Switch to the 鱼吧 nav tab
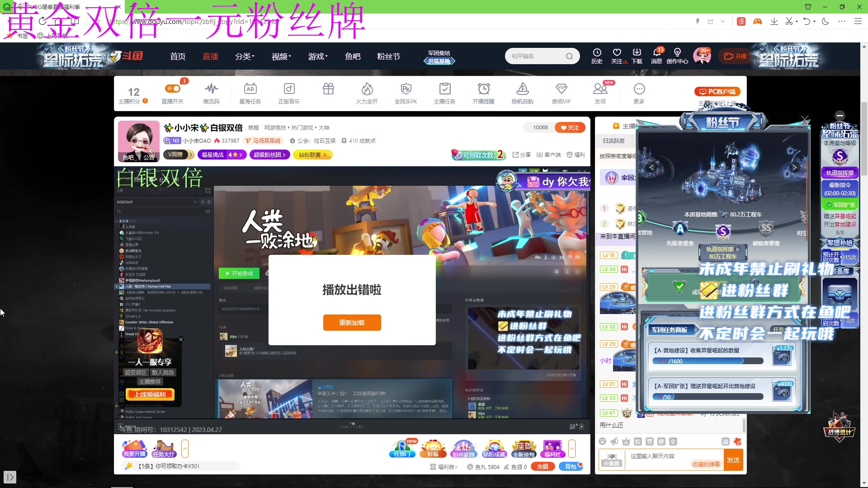 (353, 56)
